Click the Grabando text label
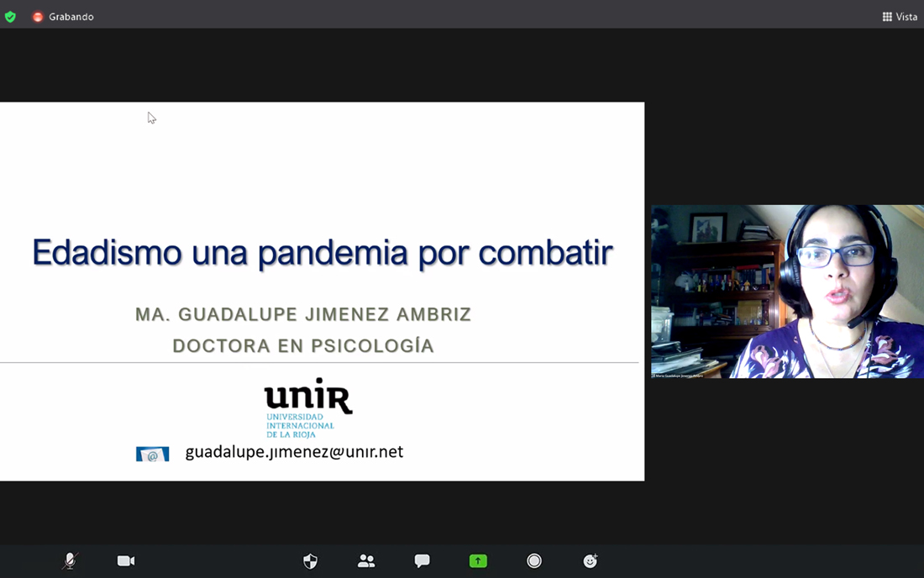Image resolution: width=924 pixels, height=578 pixels. coord(71,17)
